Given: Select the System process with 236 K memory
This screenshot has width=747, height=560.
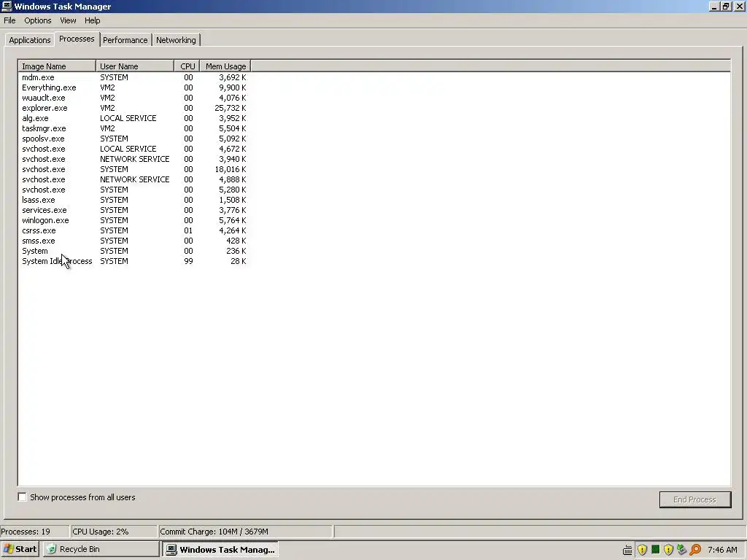Looking at the screenshot, I should [134, 251].
